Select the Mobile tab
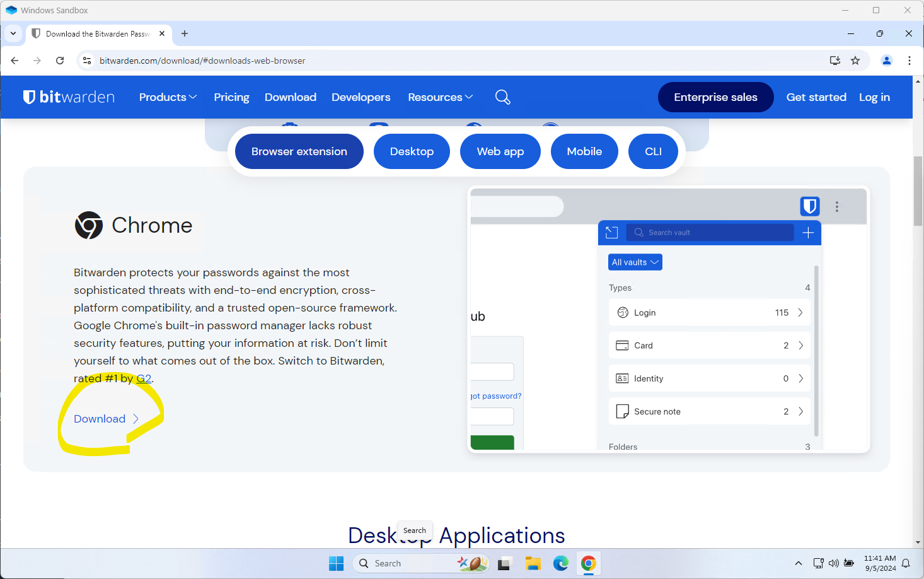Image resolution: width=924 pixels, height=579 pixels. (x=584, y=151)
